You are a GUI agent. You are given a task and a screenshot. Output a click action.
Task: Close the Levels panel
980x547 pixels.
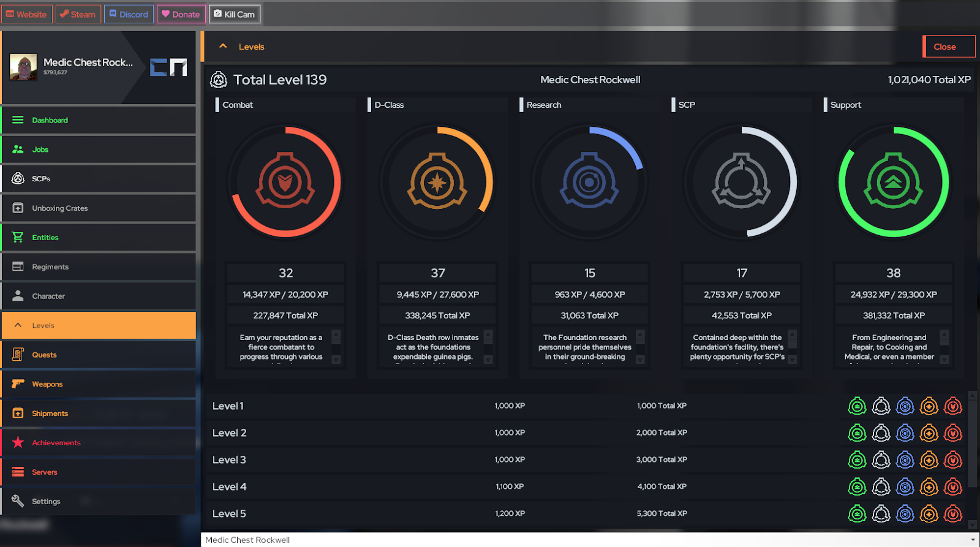(949, 47)
